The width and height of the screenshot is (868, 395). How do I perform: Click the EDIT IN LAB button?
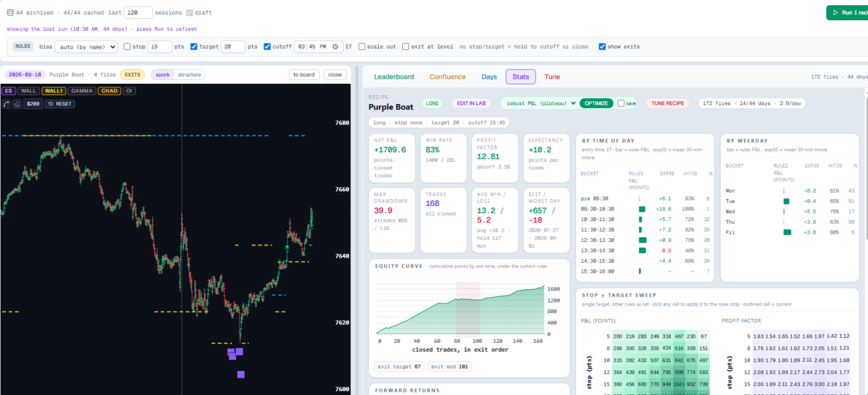click(x=472, y=103)
